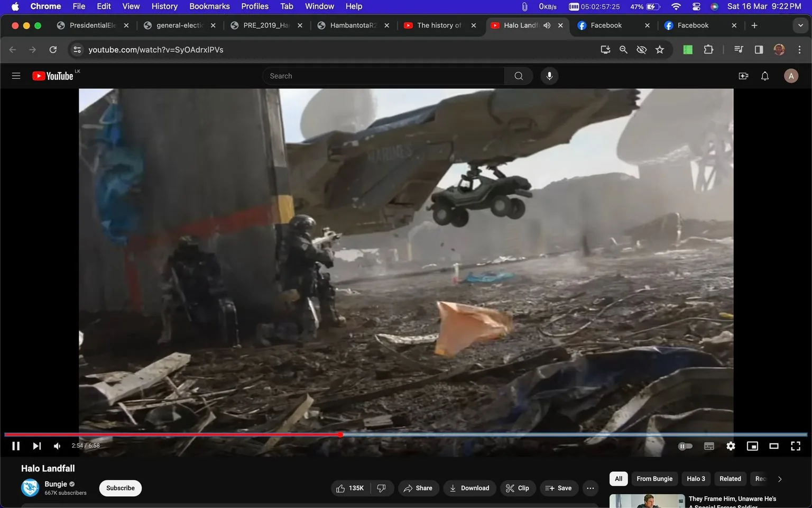Cast this tab using the cast icon
Screen dimensions: 812x508
(605, 49)
